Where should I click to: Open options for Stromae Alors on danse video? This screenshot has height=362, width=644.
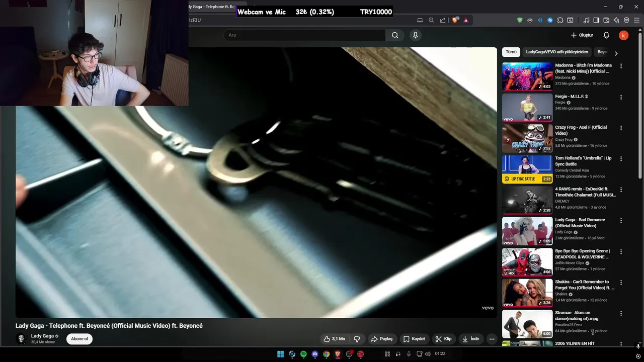click(x=621, y=313)
